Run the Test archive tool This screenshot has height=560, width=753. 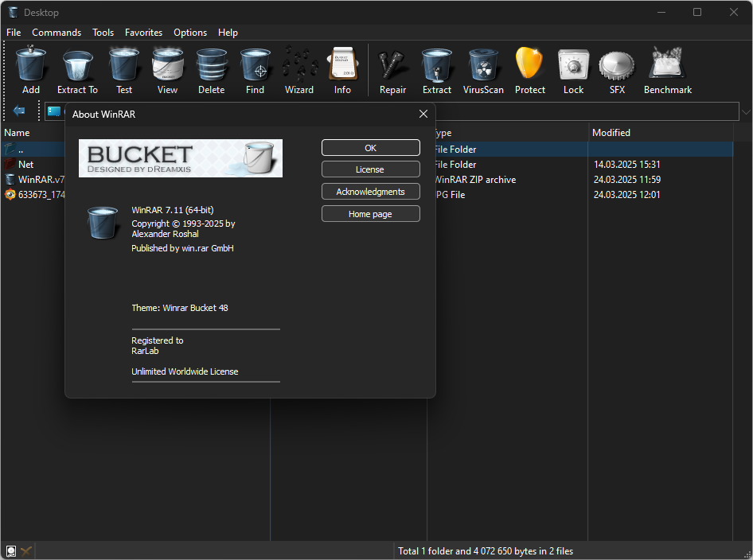click(124, 70)
